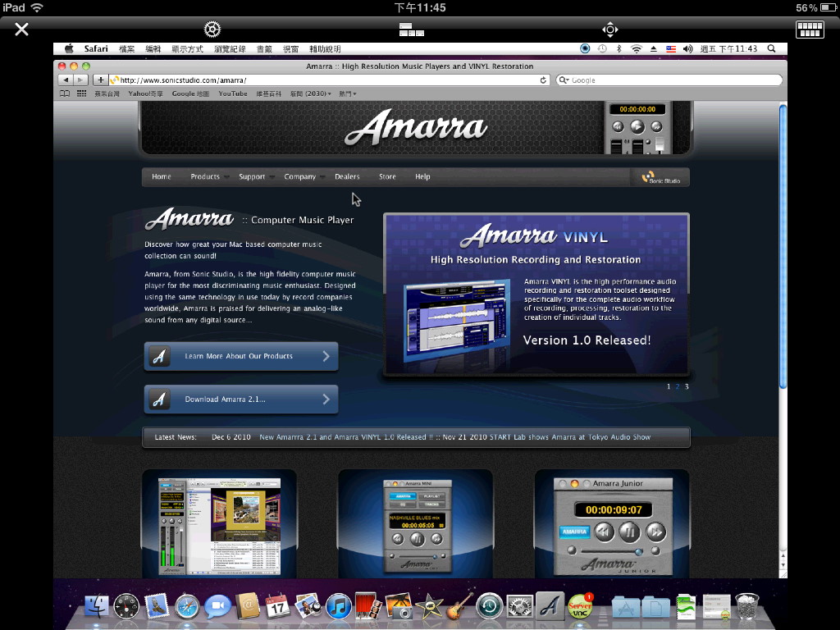Screen dimensions: 840x630
Task: Click Learn More About Our Products button
Action: [241, 356]
